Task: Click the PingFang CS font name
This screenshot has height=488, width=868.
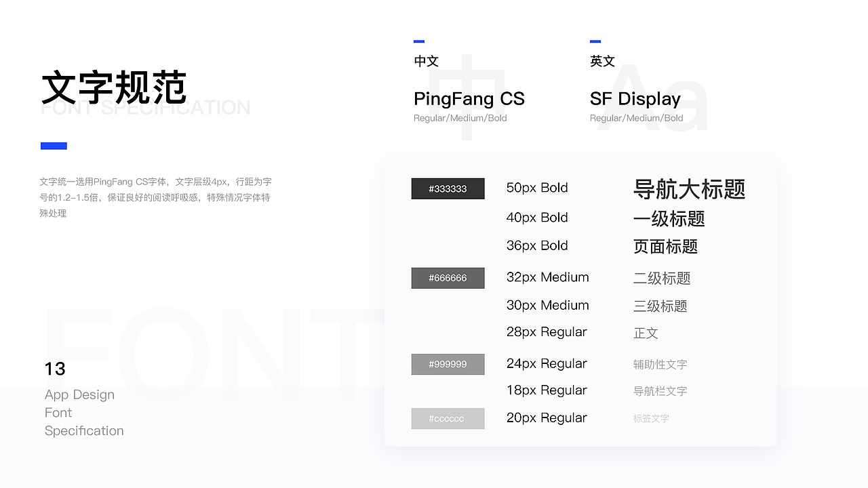Action: [469, 99]
